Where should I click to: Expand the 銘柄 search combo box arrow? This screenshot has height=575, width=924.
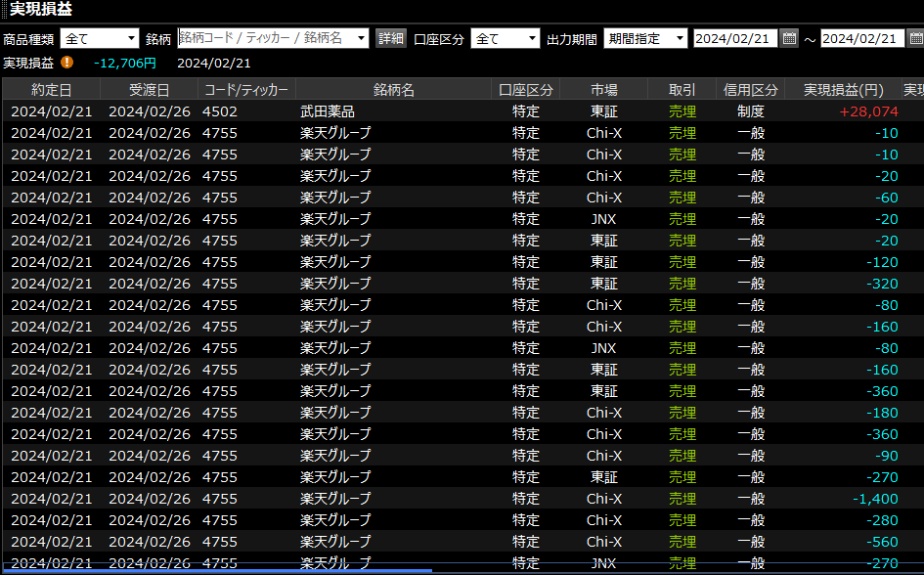(x=361, y=39)
